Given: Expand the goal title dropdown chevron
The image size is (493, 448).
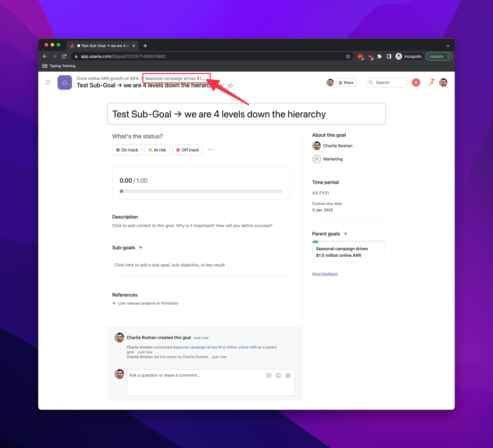Looking at the screenshot, I should click(222, 85).
